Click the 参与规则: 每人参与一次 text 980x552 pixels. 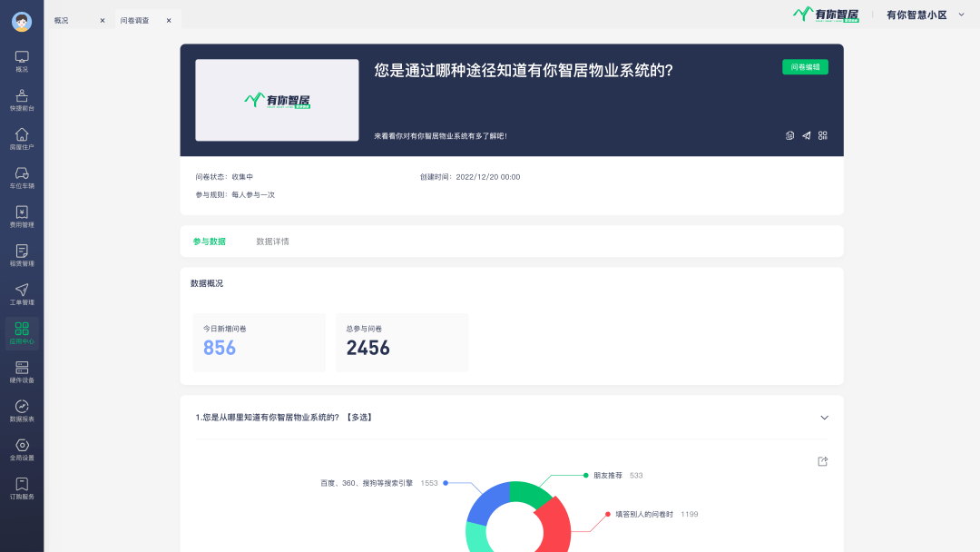pyautogui.click(x=235, y=195)
